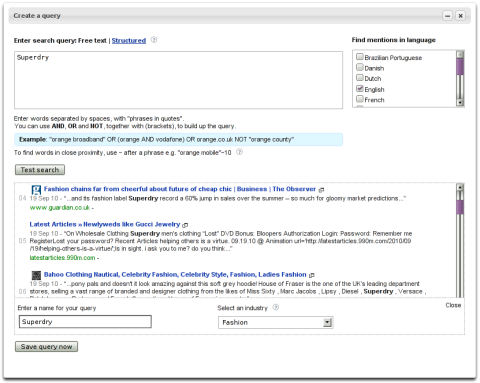
Task: Enable Brazilian Portuguese language checkbox
Action: pos(359,57)
